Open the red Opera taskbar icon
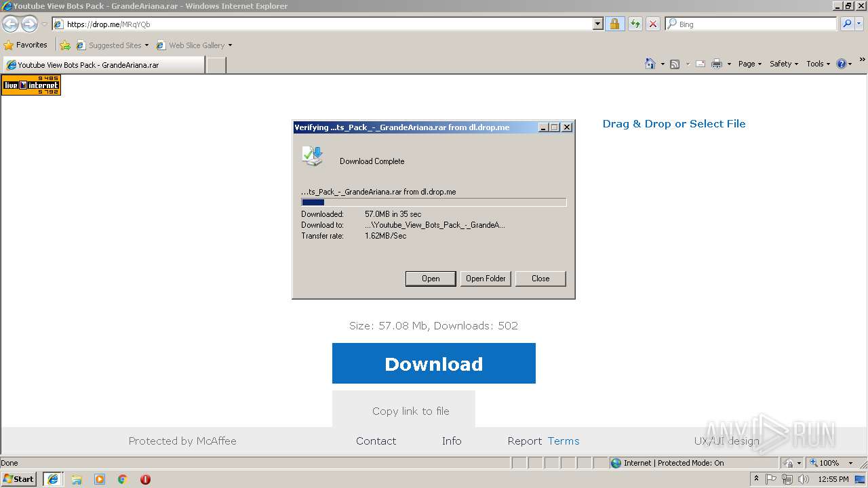 [x=145, y=479]
